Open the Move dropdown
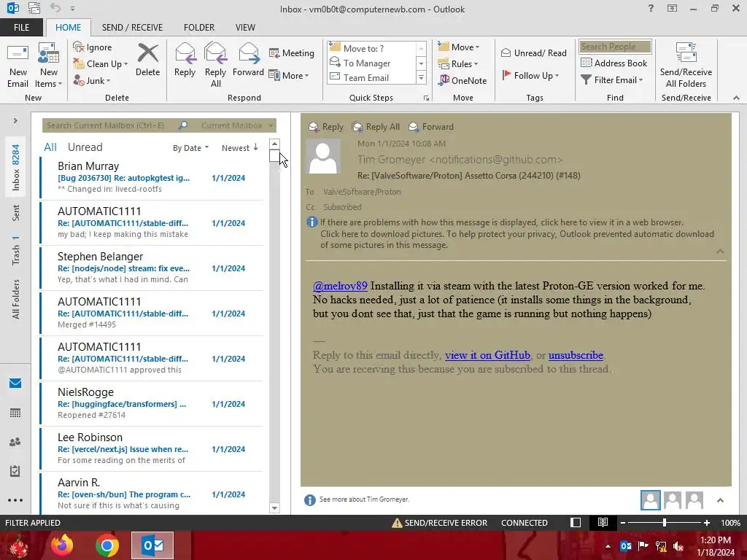Viewport: 747px width, 560px height. pyautogui.click(x=459, y=47)
